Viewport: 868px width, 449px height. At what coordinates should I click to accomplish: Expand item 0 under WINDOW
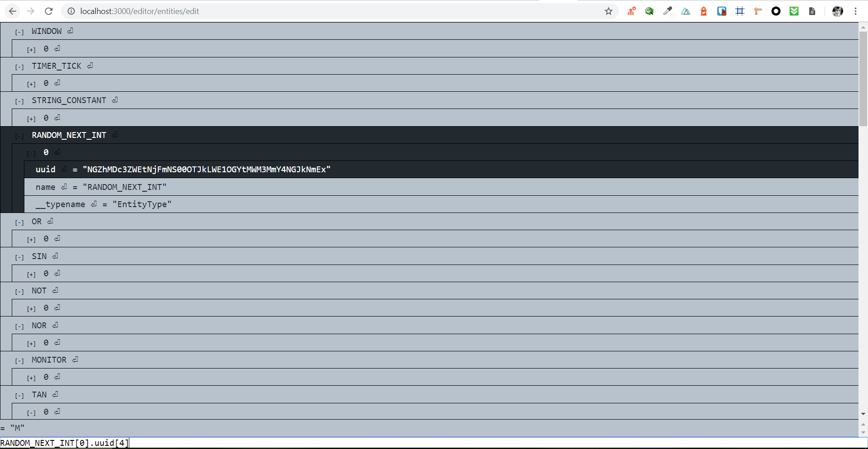click(31, 50)
